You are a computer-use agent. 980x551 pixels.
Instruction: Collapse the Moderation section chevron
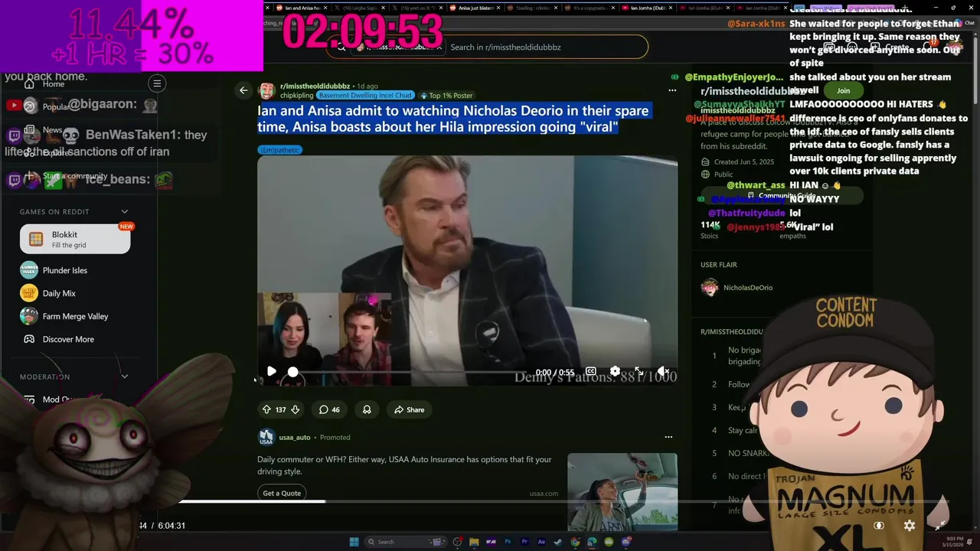(124, 377)
